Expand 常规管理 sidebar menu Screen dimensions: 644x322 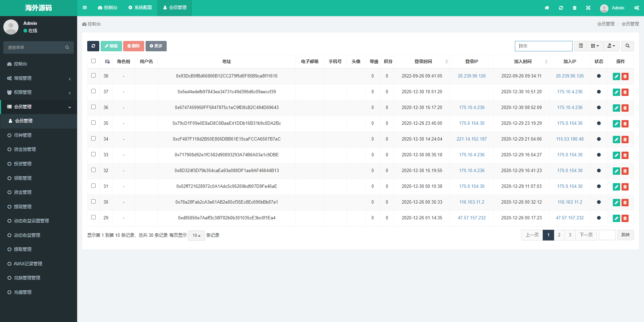point(39,78)
